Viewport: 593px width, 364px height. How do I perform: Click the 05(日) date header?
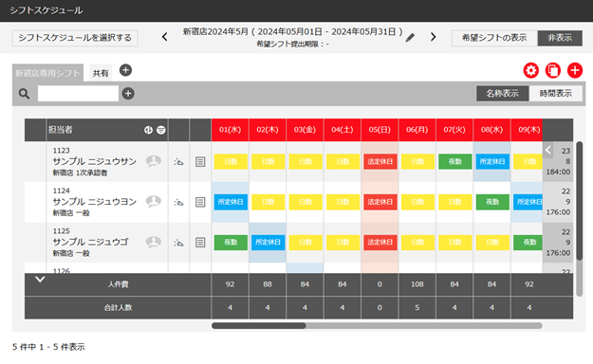(380, 130)
